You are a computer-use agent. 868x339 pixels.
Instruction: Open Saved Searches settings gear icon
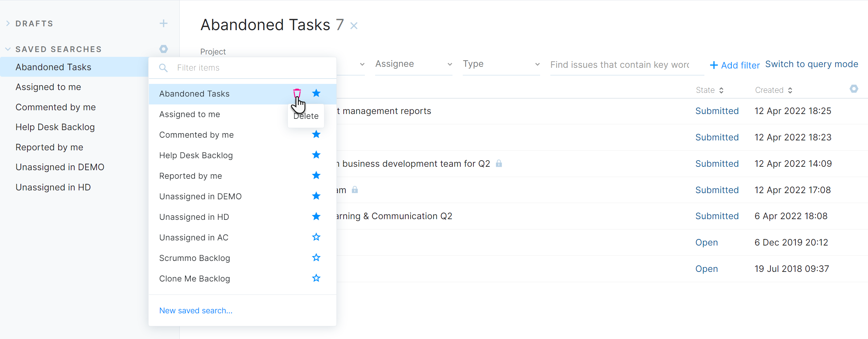click(164, 49)
